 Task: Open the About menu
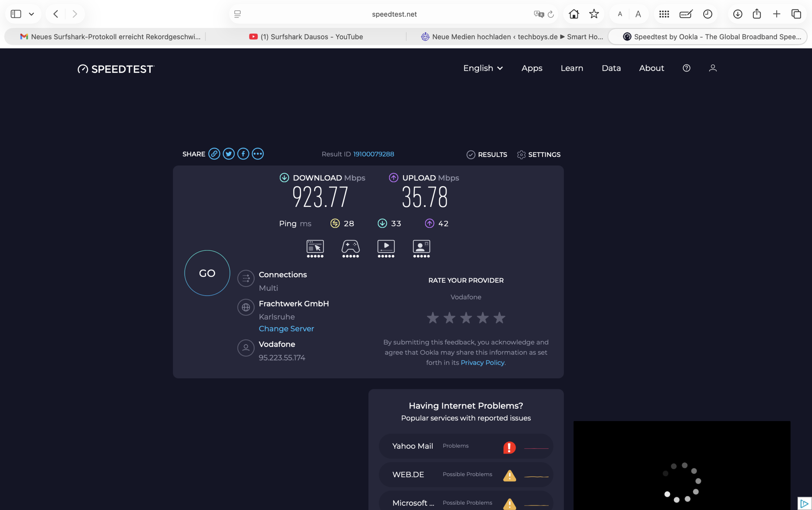tap(652, 68)
